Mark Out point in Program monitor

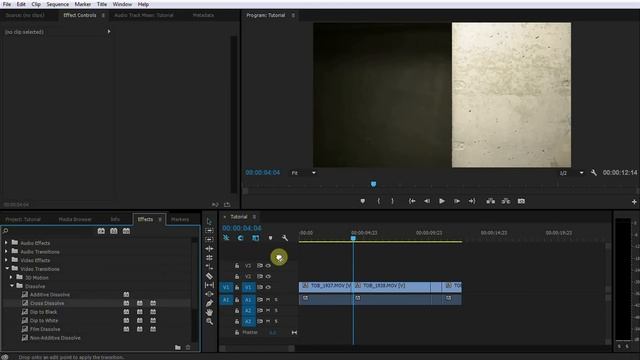pyautogui.click(x=393, y=201)
